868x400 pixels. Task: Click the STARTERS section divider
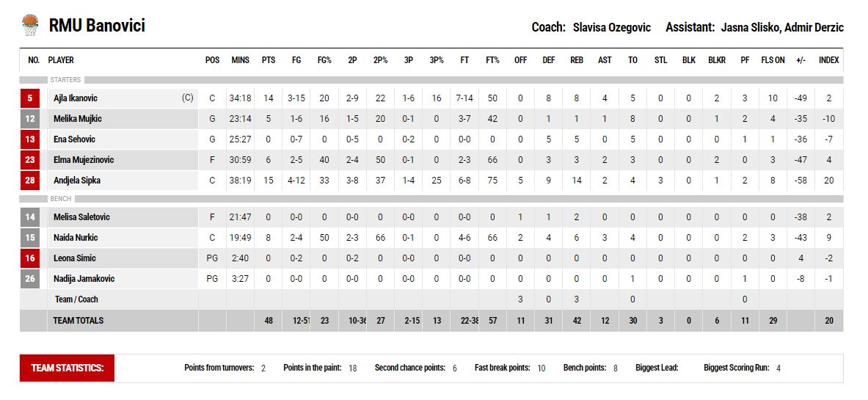[431, 80]
